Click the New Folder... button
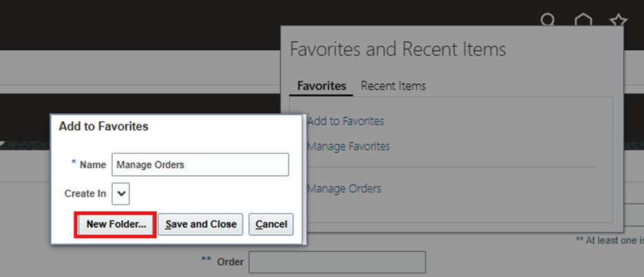644x277 pixels. [116, 224]
